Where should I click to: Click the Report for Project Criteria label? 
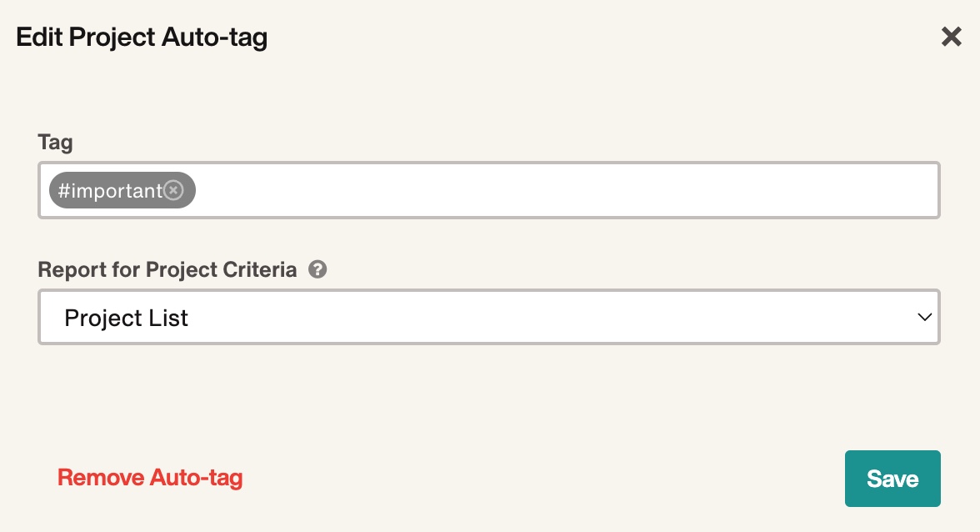(x=167, y=269)
